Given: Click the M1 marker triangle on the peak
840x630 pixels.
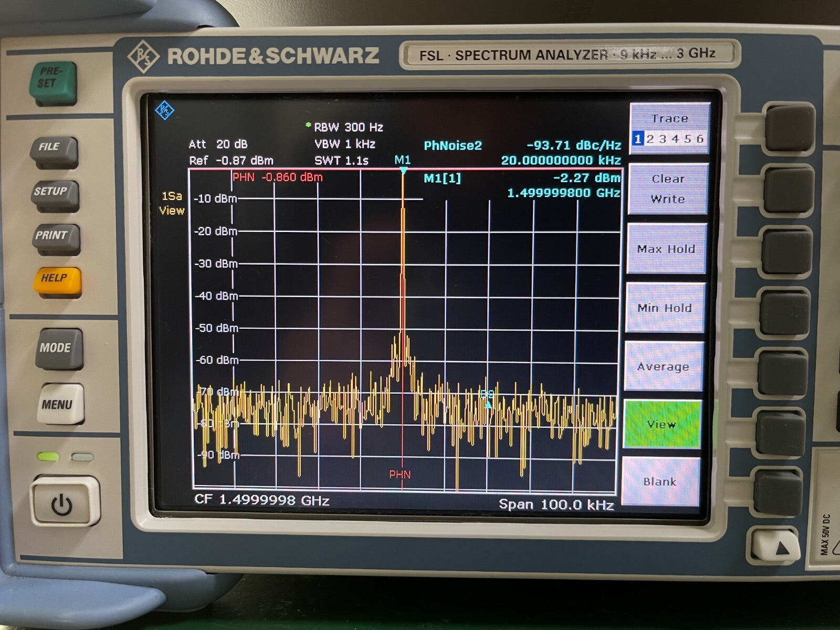Looking at the screenshot, I should coord(403,171).
